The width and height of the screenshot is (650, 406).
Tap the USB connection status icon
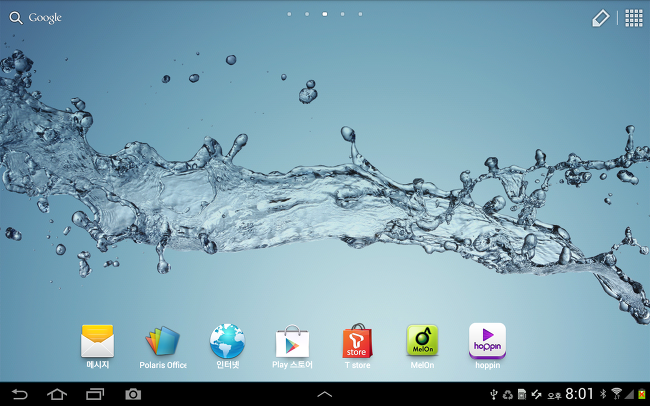[x=493, y=394]
